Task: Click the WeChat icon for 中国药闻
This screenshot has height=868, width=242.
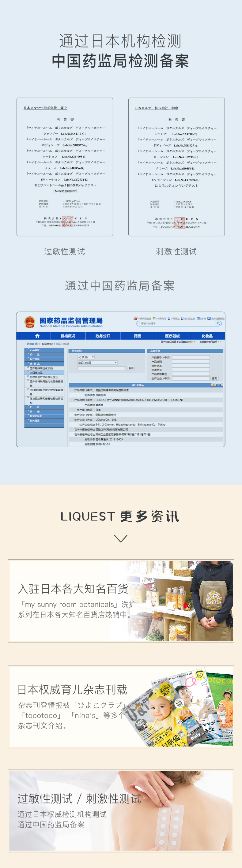Action: click(154, 319)
